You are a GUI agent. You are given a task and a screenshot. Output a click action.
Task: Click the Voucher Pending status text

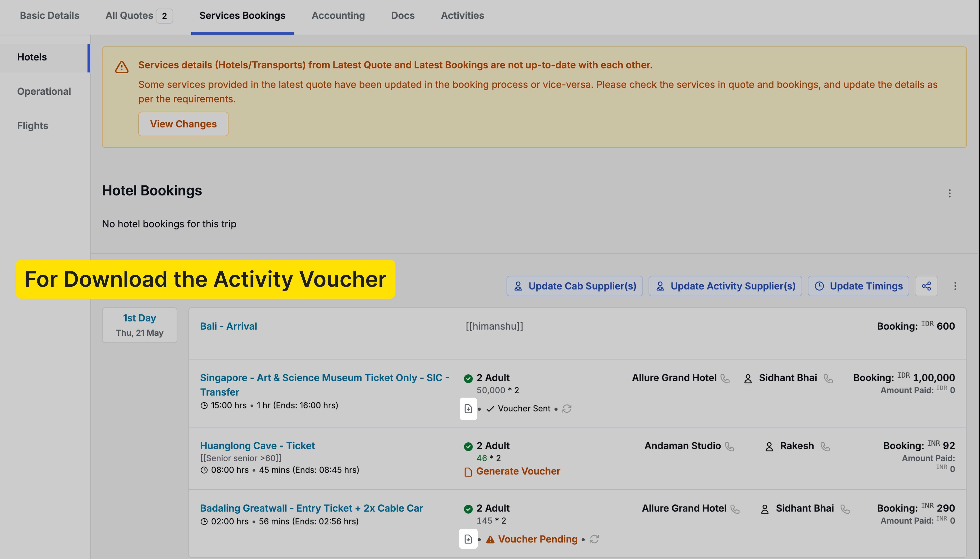click(538, 539)
